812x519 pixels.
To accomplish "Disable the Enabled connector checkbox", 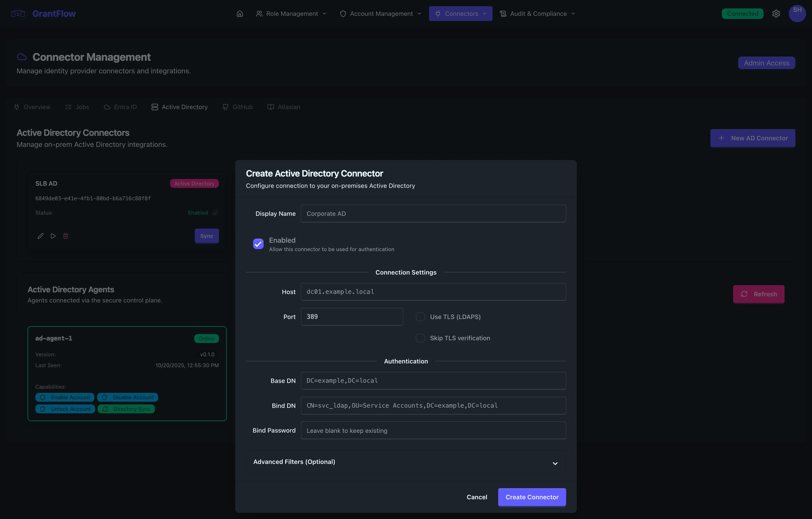I will [x=258, y=244].
